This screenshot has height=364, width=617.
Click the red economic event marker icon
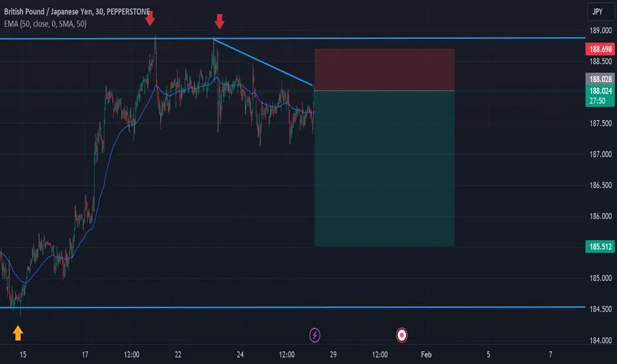point(401,336)
